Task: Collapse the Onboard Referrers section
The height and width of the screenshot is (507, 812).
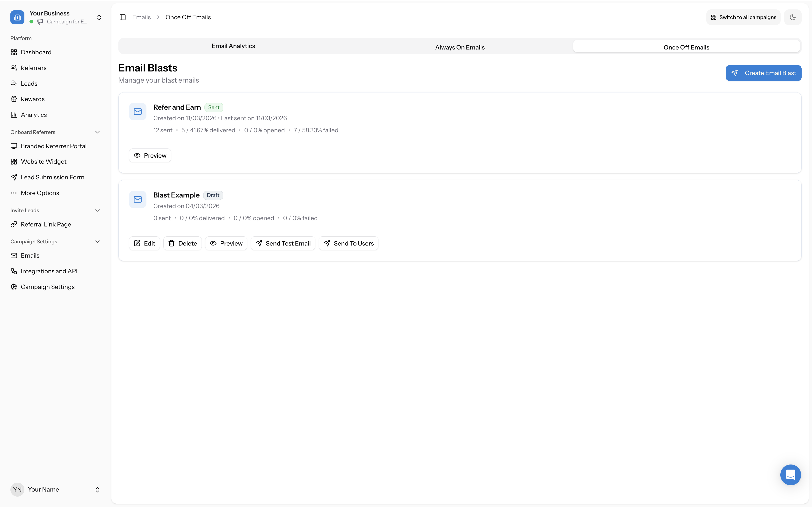Action: tap(97, 132)
